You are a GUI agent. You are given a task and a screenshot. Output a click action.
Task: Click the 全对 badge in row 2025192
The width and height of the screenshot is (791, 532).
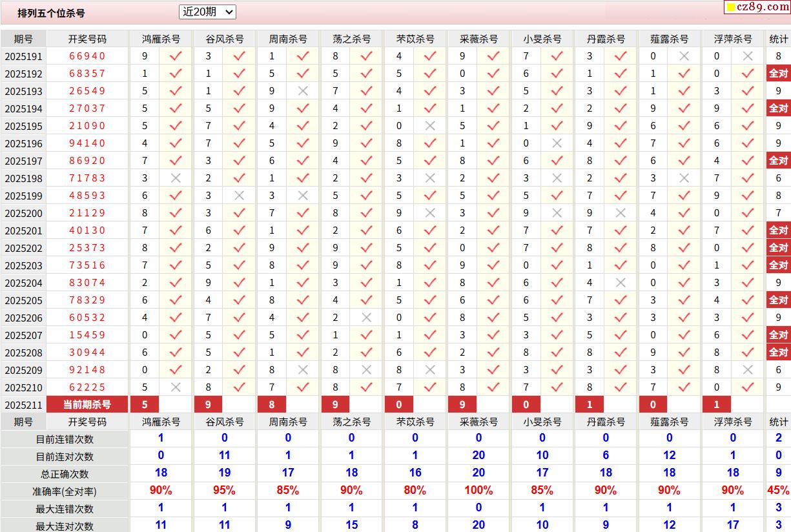tap(778, 74)
